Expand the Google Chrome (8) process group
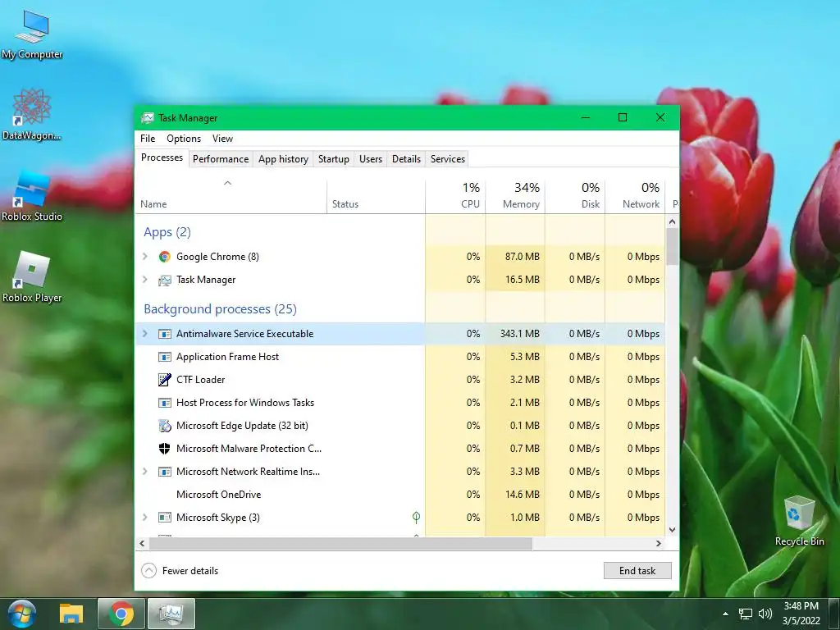The width and height of the screenshot is (840, 630). [144, 257]
